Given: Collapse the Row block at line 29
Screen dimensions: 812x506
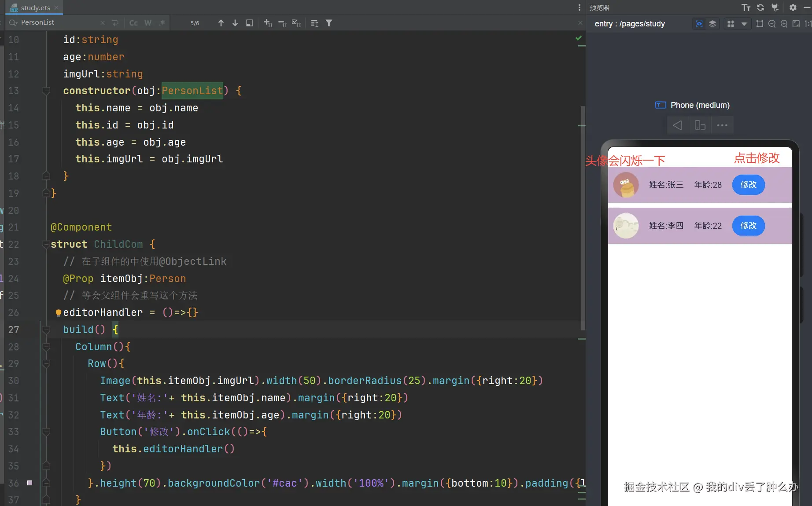Looking at the screenshot, I should [x=46, y=363].
